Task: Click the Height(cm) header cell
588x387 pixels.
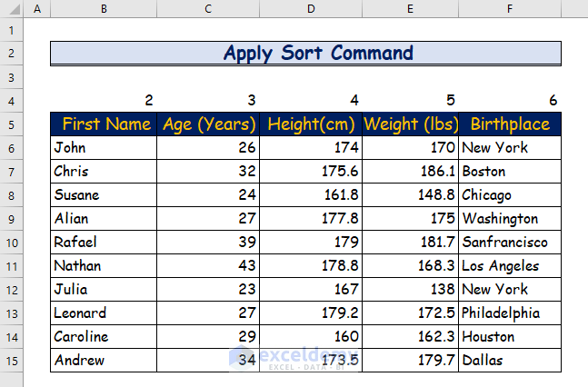Action: coord(311,124)
